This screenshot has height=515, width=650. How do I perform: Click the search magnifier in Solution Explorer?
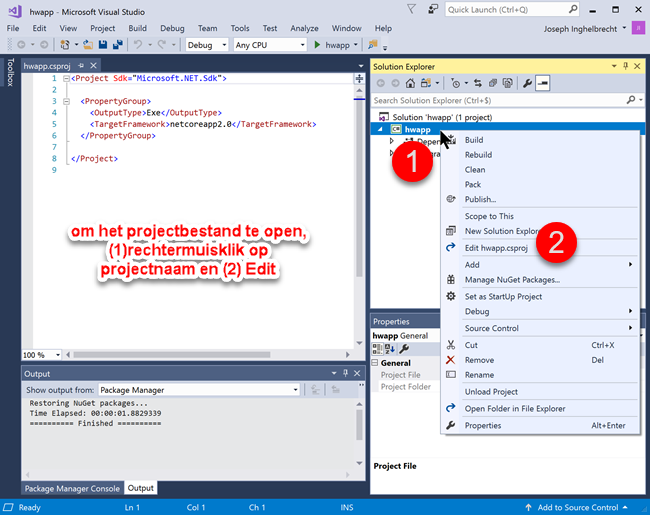631,100
